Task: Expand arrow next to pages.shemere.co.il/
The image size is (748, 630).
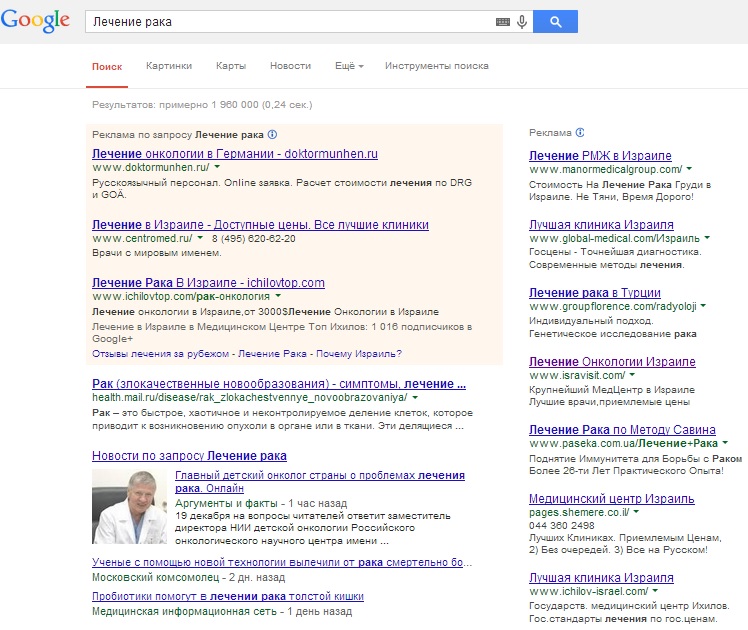Action: [x=636, y=512]
